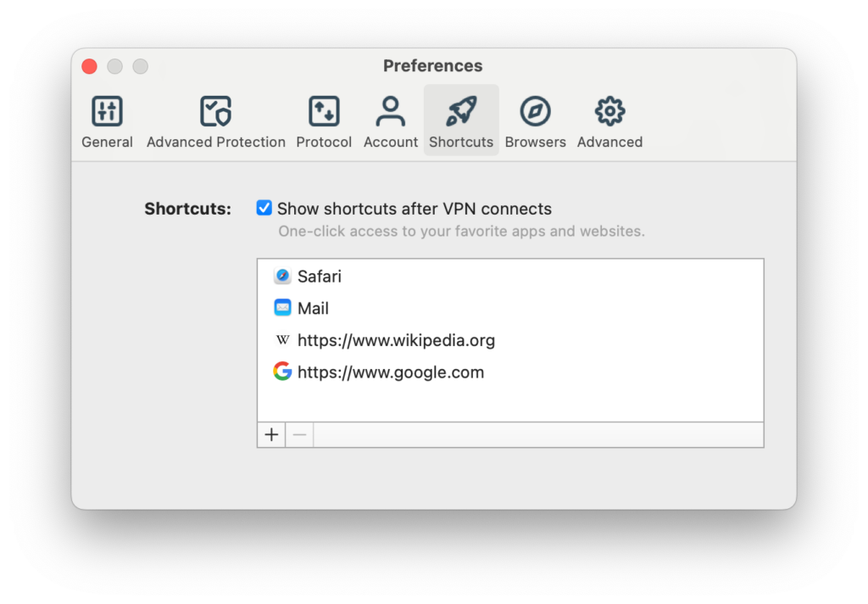This screenshot has width=868, height=604.
Task: Click the Mail app icon in list
Action: tap(282, 308)
